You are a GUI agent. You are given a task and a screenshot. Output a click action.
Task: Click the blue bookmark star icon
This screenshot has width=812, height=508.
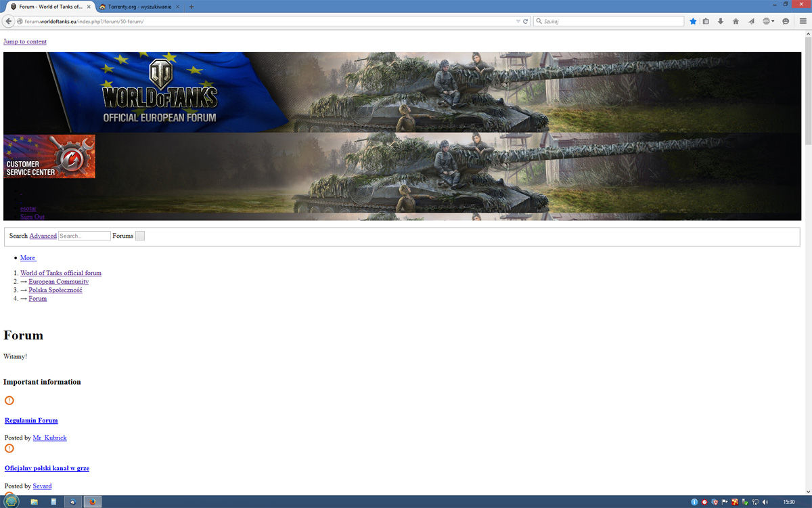tap(693, 21)
